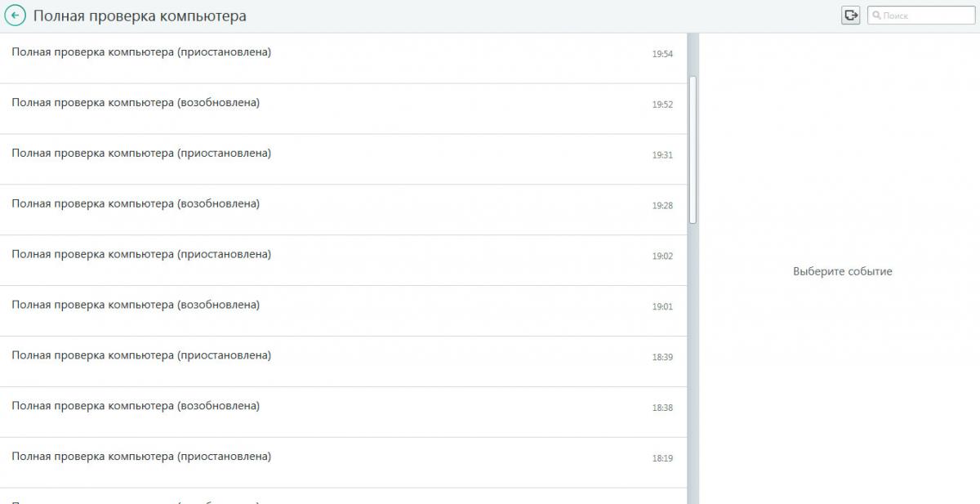Viewport: 980px width, 504px height.
Task: Go back using the circled arrow icon
Action: pyautogui.click(x=15, y=16)
